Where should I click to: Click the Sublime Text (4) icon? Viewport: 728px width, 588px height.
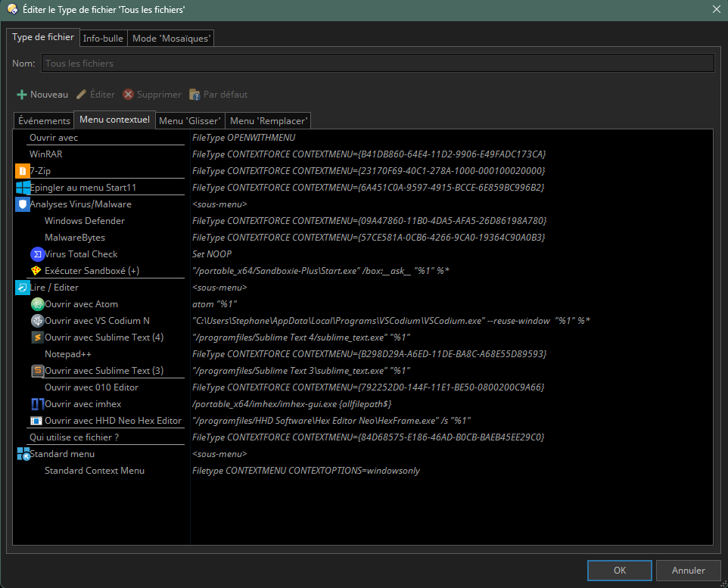[37, 338]
